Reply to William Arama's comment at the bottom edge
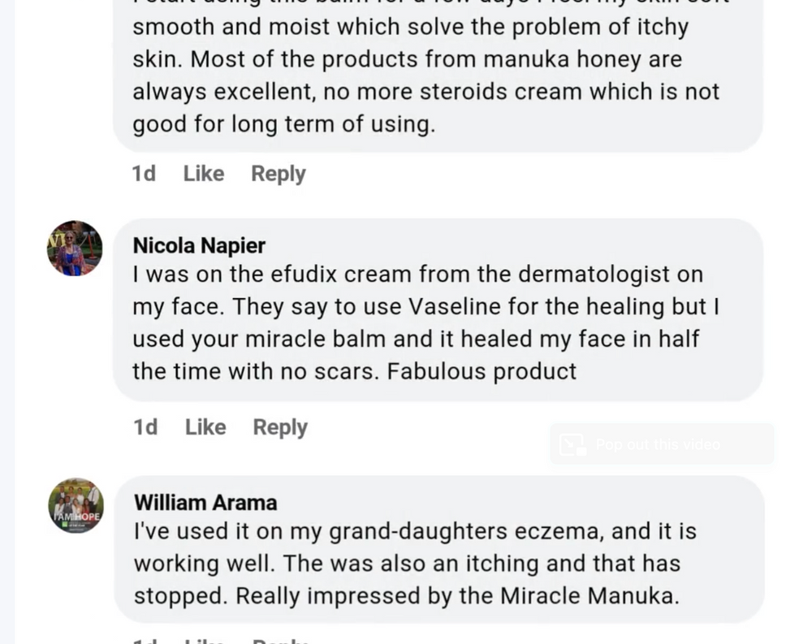Screen dimensions: 812x644 click(x=280, y=640)
